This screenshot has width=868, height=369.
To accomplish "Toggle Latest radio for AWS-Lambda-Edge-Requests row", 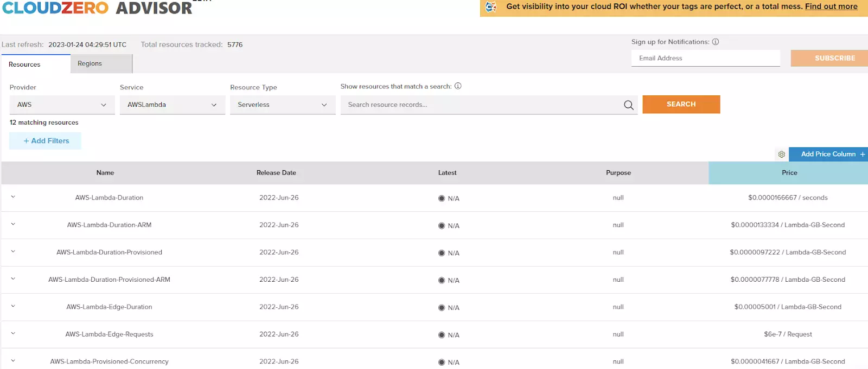I will click(442, 335).
